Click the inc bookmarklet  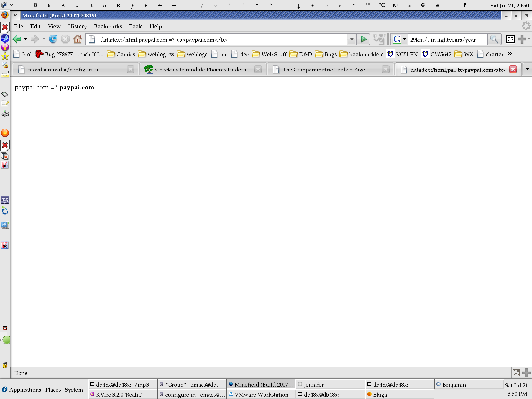click(x=219, y=54)
